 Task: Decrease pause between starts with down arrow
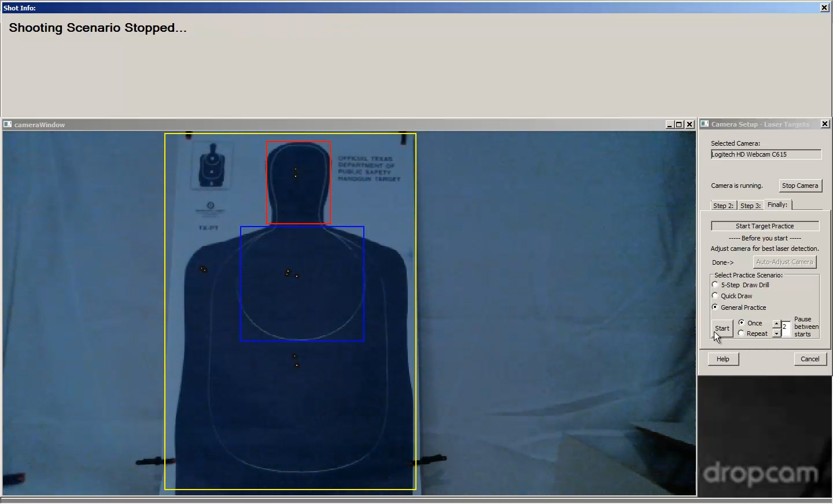click(x=776, y=333)
